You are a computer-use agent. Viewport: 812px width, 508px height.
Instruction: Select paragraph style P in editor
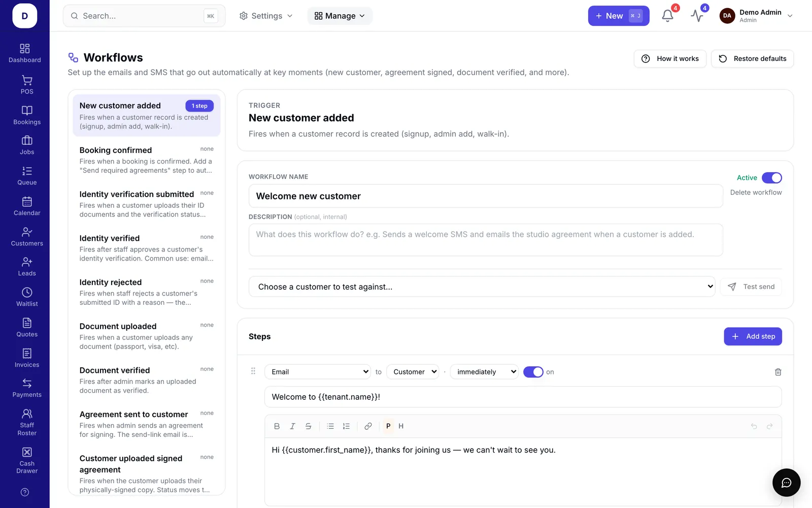pos(388,426)
